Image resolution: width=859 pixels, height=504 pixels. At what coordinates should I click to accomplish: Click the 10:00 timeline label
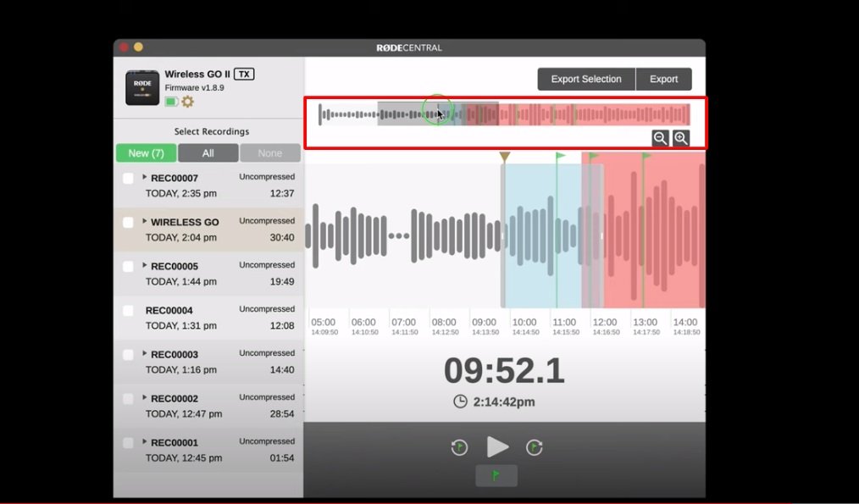point(524,322)
